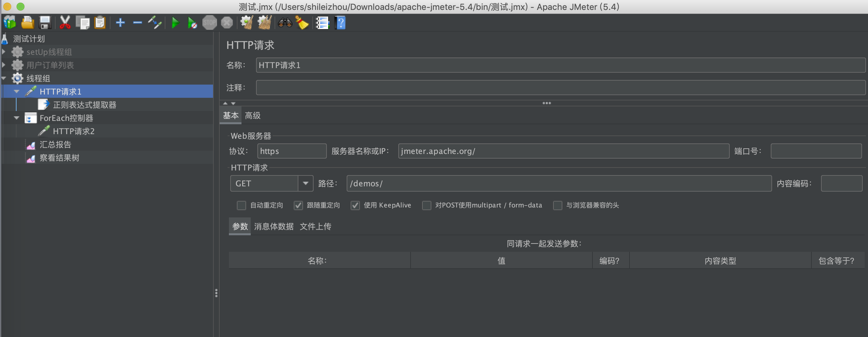Click the 值 column header
This screenshot has width=868, height=337.
(501, 260)
